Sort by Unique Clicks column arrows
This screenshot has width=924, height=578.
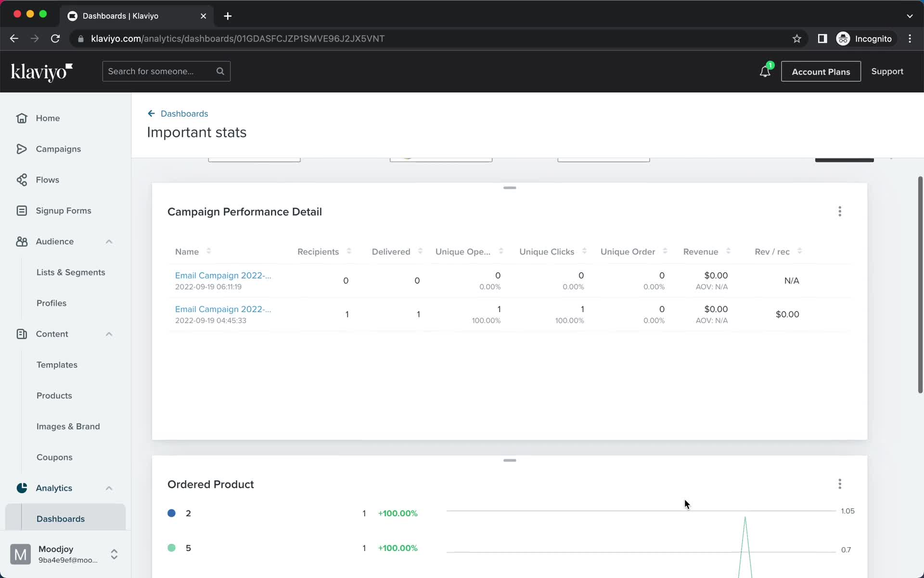point(584,251)
